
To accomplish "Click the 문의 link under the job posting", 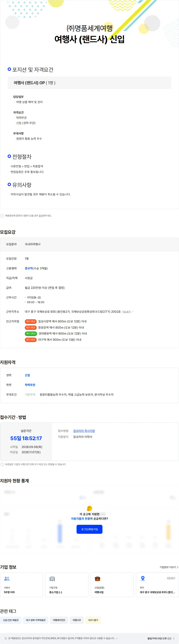I will pos(41,216).
